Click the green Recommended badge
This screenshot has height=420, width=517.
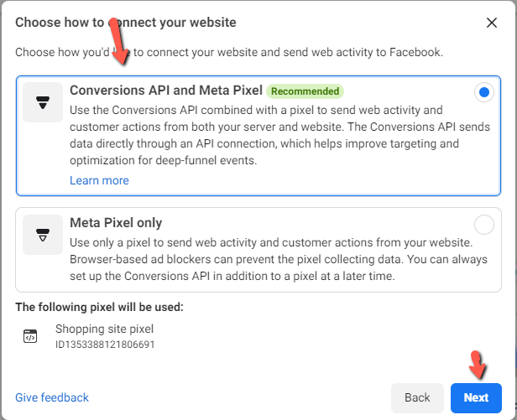305,91
